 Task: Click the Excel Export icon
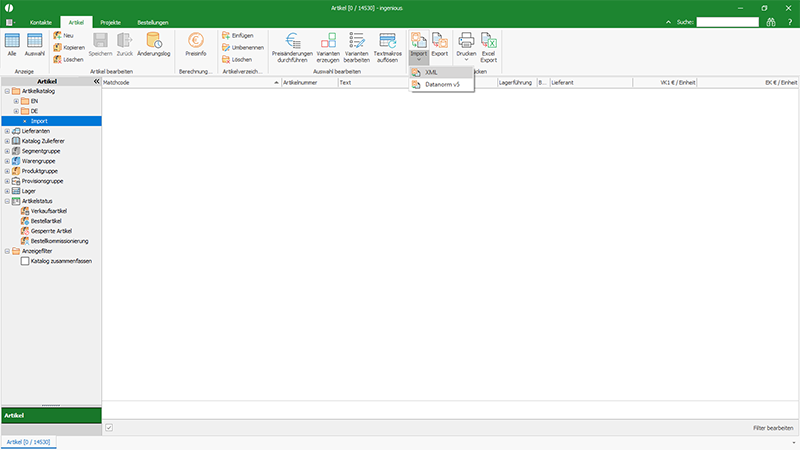(488, 47)
